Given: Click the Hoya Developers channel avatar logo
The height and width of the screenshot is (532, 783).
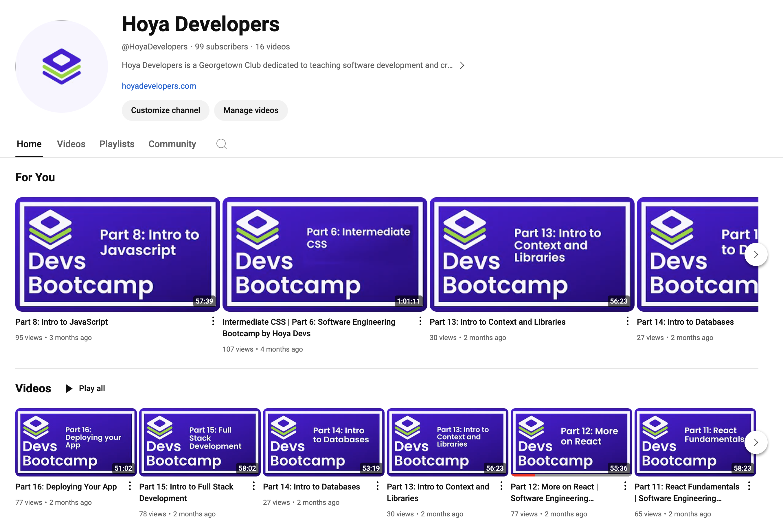Looking at the screenshot, I should point(62,66).
